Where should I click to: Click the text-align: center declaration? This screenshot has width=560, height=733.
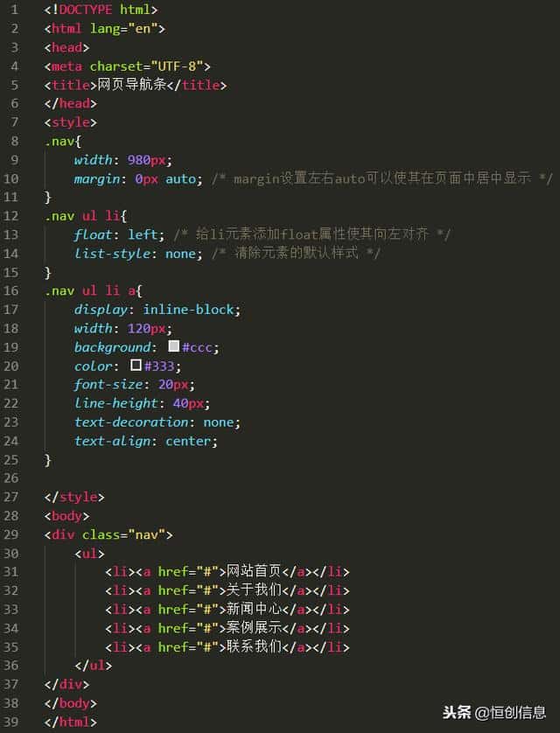click(146, 441)
